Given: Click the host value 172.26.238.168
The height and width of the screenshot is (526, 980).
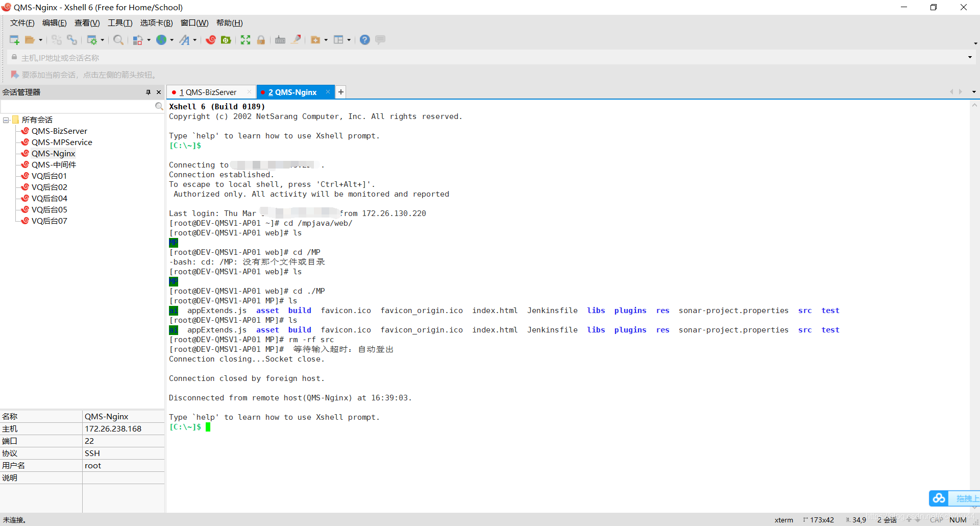Looking at the screenshot, I should (x=113, y=429).
